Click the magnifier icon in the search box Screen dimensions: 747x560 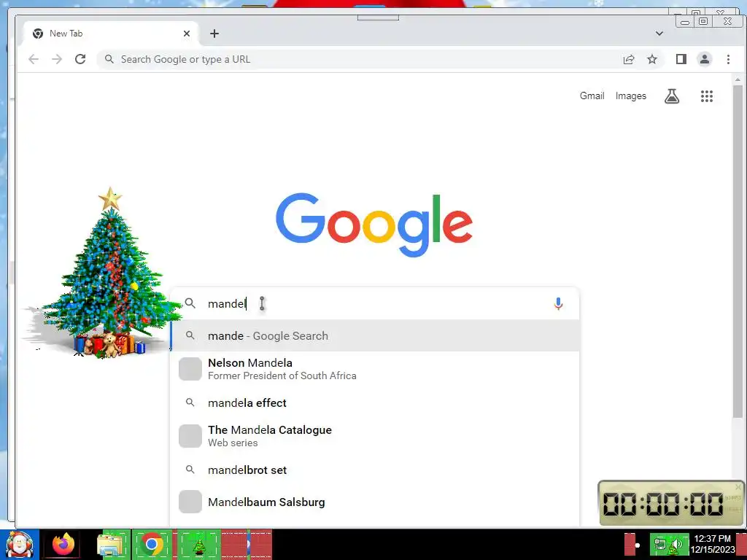tap(190, 303)
